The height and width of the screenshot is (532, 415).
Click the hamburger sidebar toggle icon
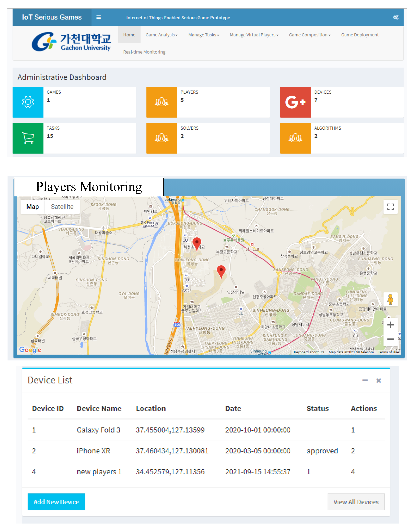(x=99, y=17)
